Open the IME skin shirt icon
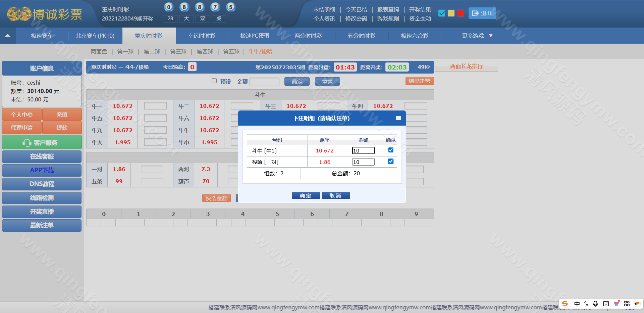 616,304
